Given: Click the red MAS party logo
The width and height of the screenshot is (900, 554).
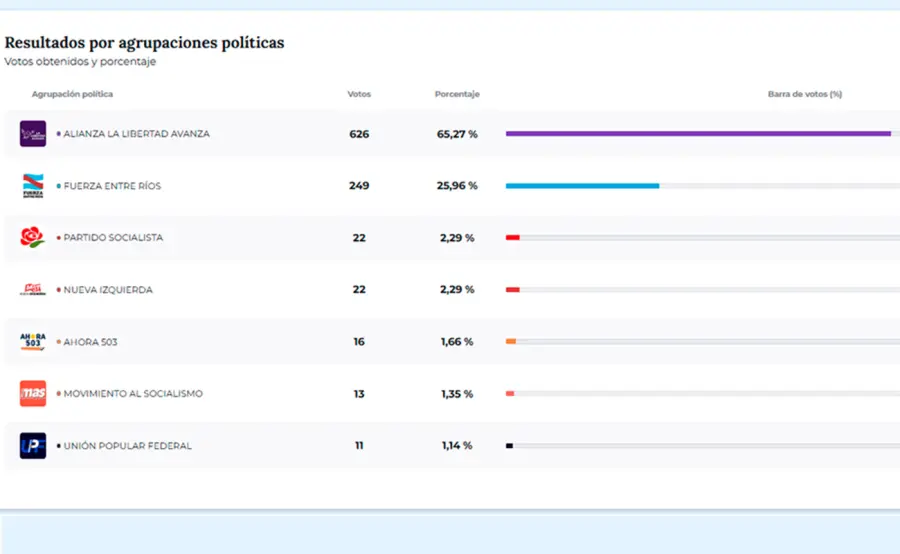Looking at the screenshot, I should 33,394.
